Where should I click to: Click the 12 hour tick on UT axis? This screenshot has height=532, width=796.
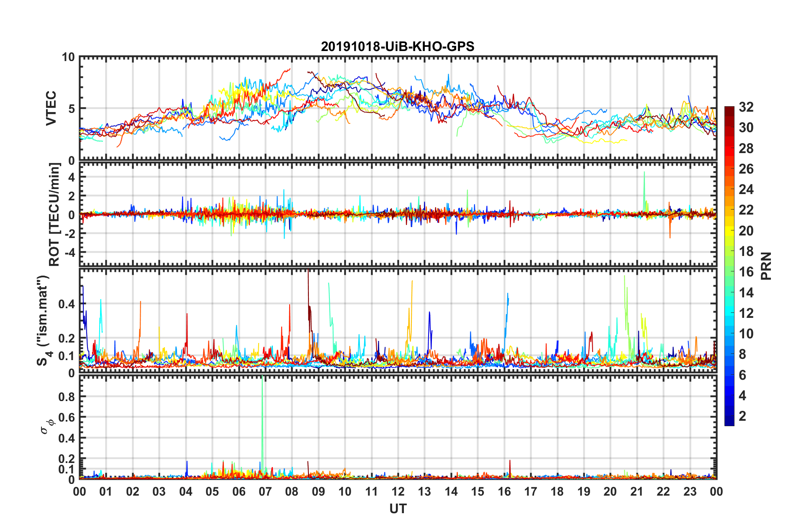398,491
